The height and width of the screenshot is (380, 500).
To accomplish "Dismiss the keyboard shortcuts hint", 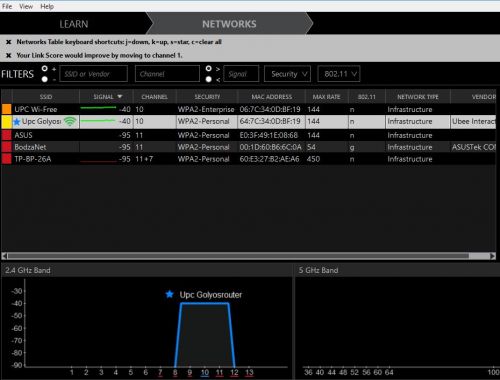I will click(9, 42).
